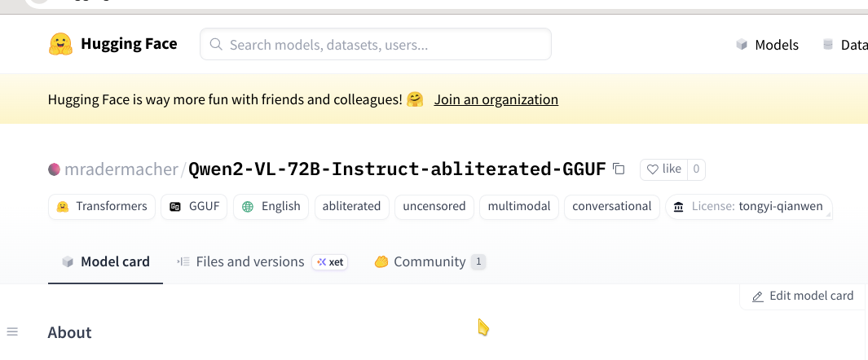Open the Community tab
Screen dimensions: 868x360
point(430,261)
